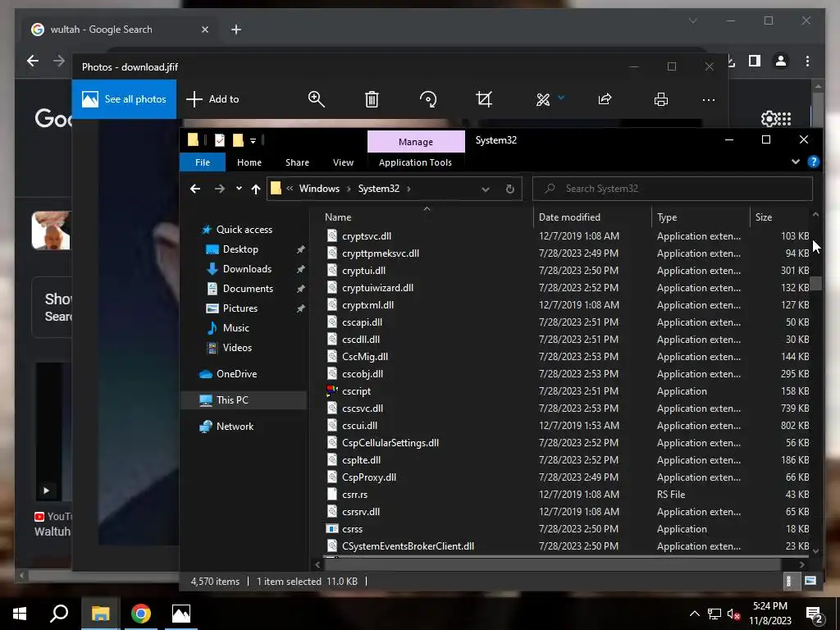Click the edit & create icon in Photos

tap(543, 99)
